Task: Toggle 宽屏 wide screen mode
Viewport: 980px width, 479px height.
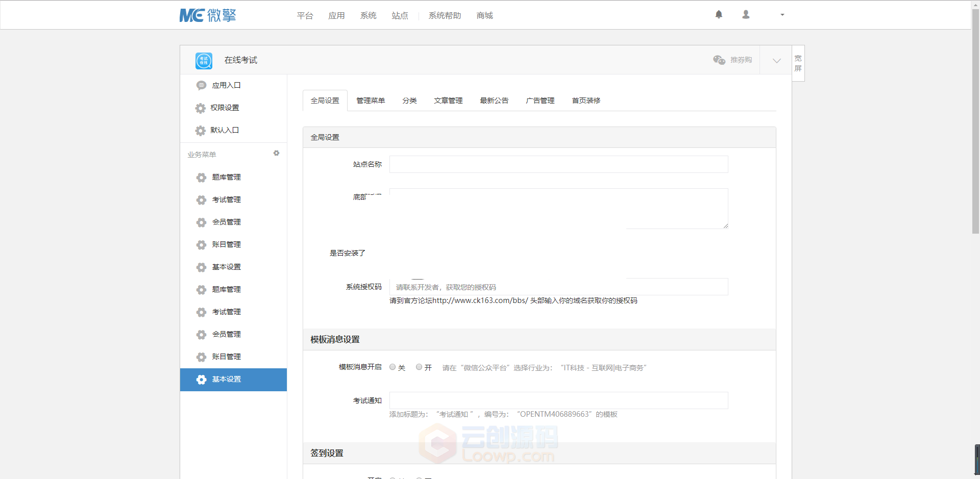Action: pos(798,63)
